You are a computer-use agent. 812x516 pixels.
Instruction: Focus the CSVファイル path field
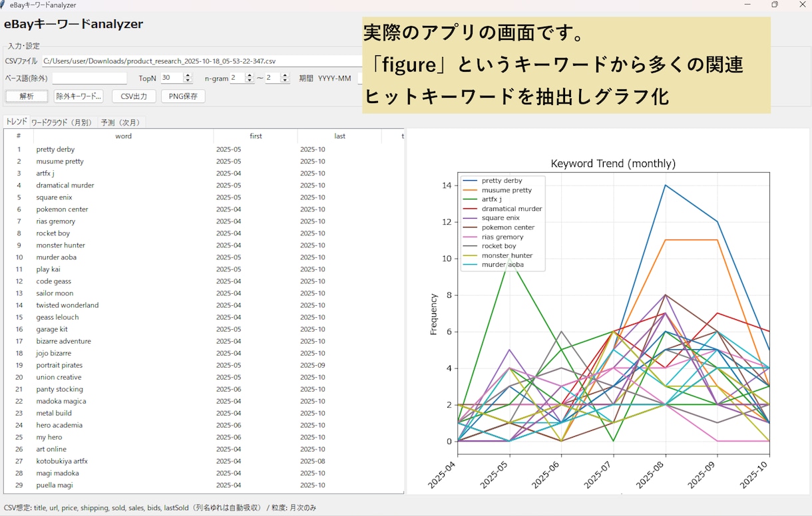(202, 61)
